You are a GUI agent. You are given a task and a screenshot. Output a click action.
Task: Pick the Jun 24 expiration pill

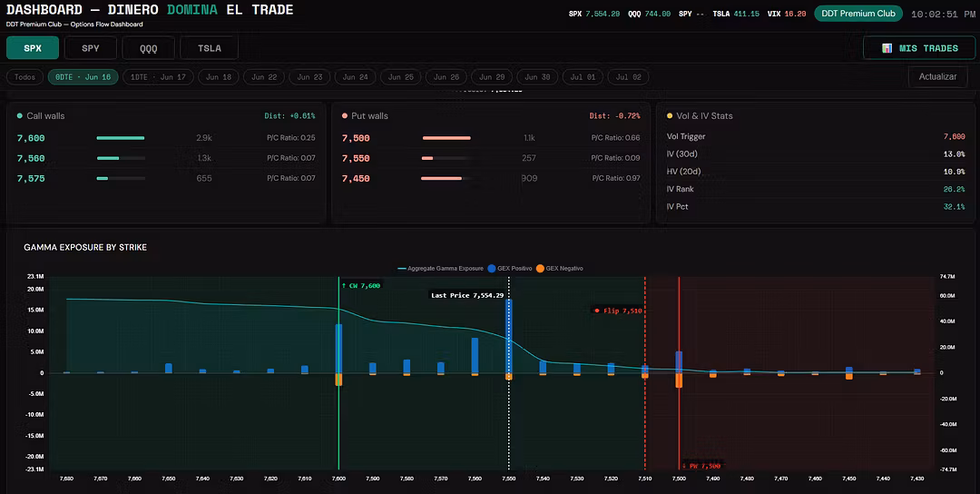click(x=356, y=77)
